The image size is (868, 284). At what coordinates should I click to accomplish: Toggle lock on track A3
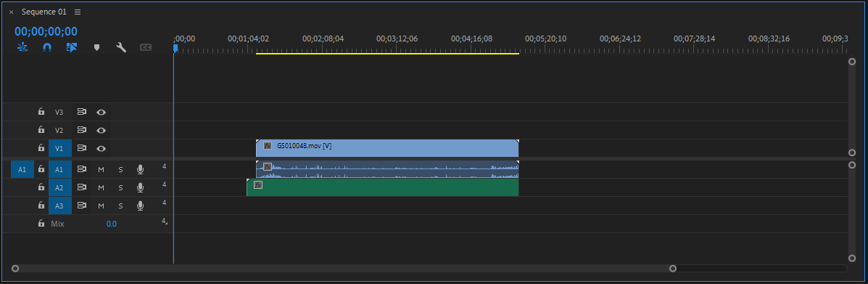pos(41,206)
